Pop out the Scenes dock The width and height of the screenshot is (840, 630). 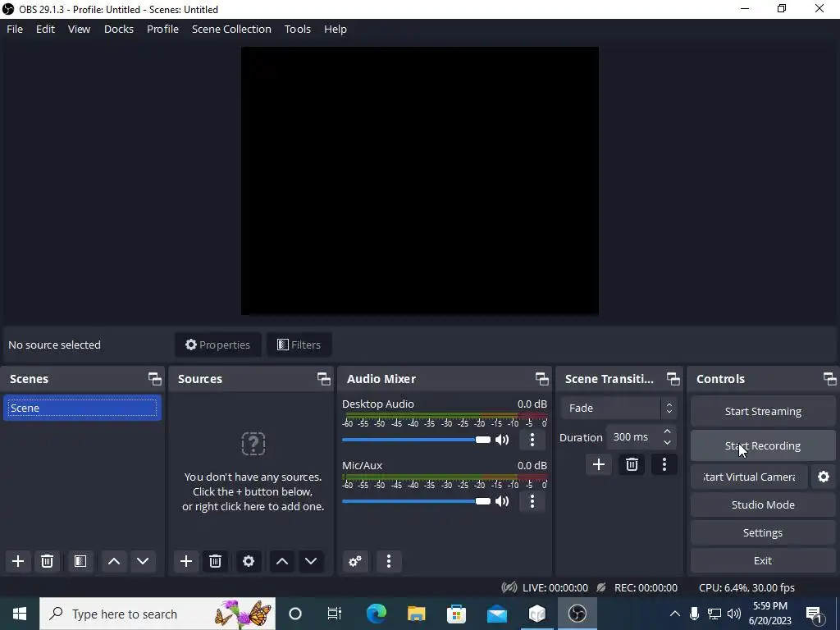tap(155, 379)
